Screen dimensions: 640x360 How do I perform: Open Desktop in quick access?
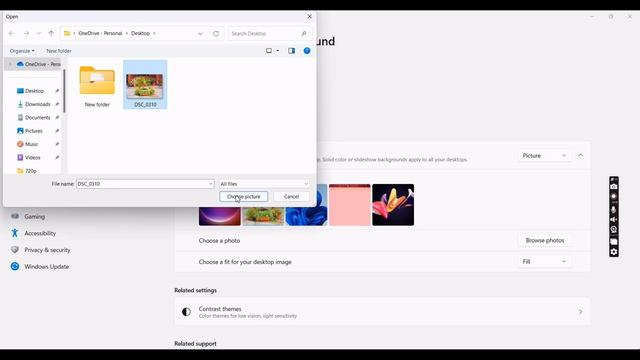[34, 91]
